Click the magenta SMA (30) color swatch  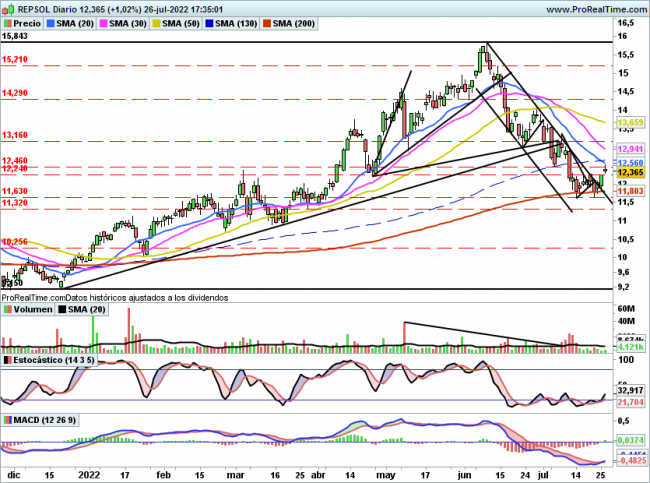104,24
